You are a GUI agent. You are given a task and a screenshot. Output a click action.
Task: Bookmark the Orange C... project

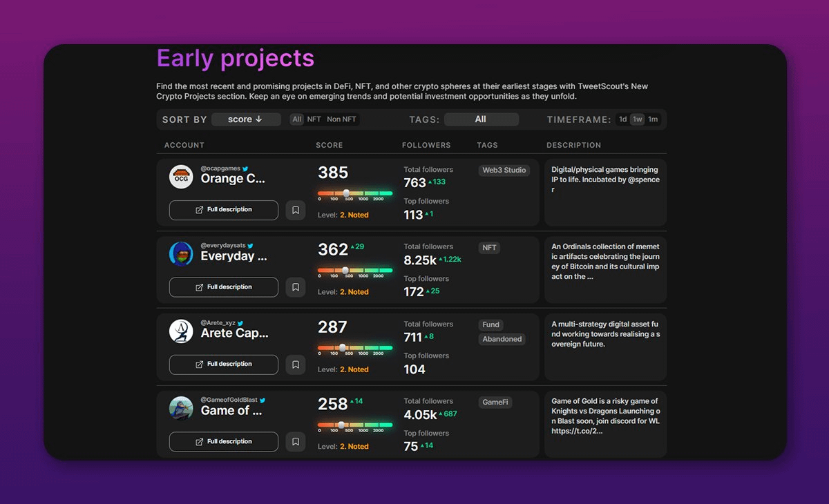(296, 209)
